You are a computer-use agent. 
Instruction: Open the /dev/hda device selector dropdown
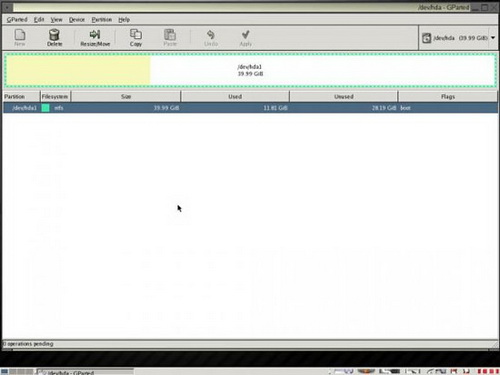(458, 38)
